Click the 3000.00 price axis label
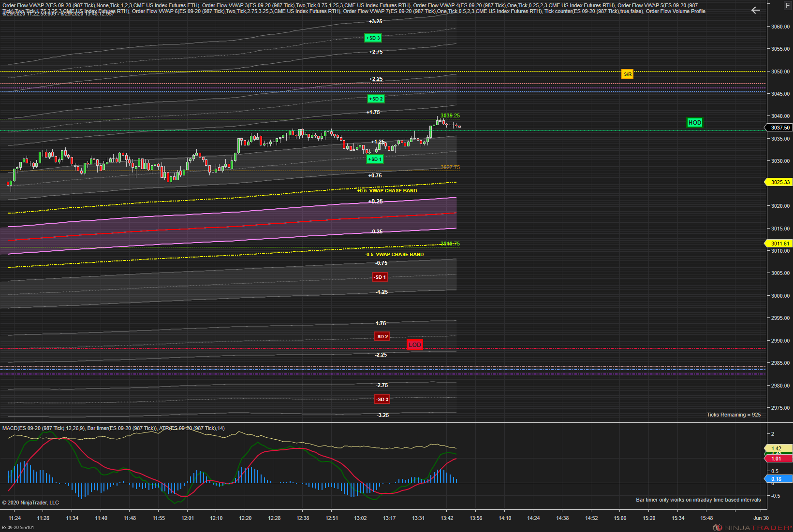The width and height of the screenshot is (793, 532). pyautogui.click(x=780, y=296)
